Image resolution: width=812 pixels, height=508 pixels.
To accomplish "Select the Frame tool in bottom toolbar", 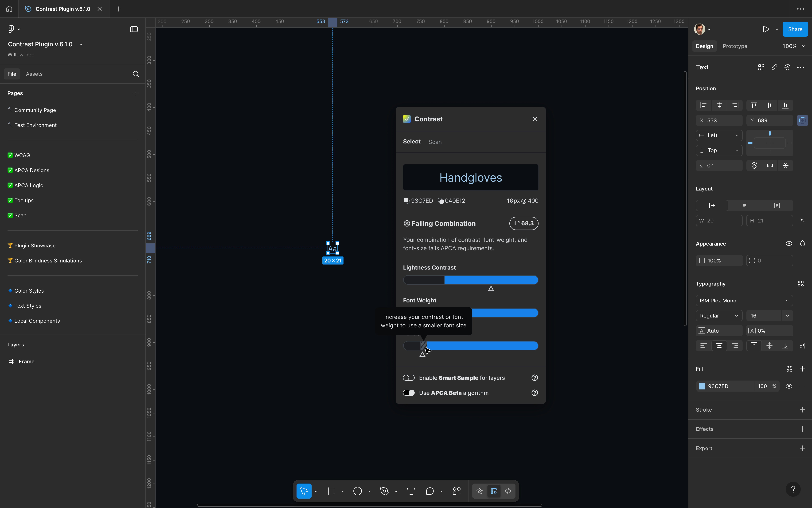I will point(331,491).
